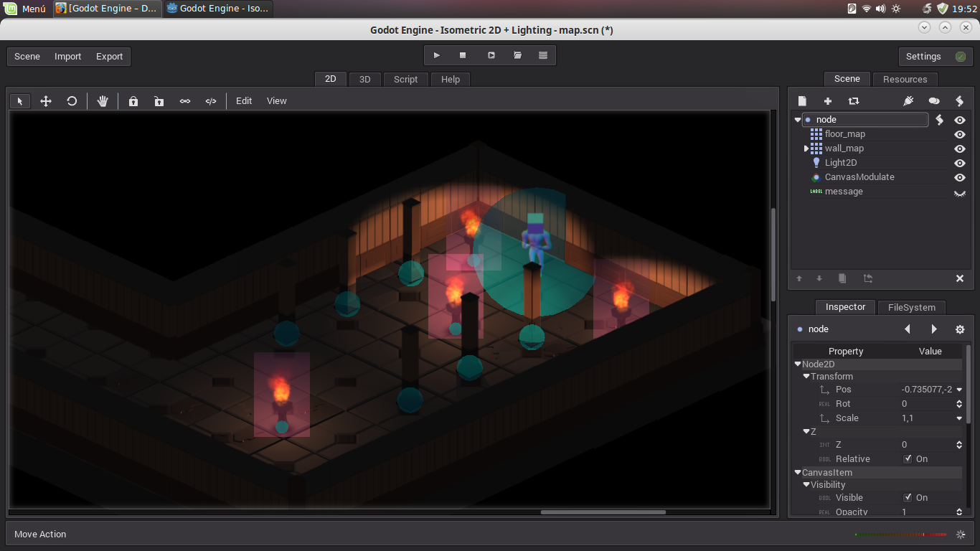This screenshot has height=551, width=980.
Task: Open the Edit menu in the canvas toolbar
Action: click(x=243, y=100)
